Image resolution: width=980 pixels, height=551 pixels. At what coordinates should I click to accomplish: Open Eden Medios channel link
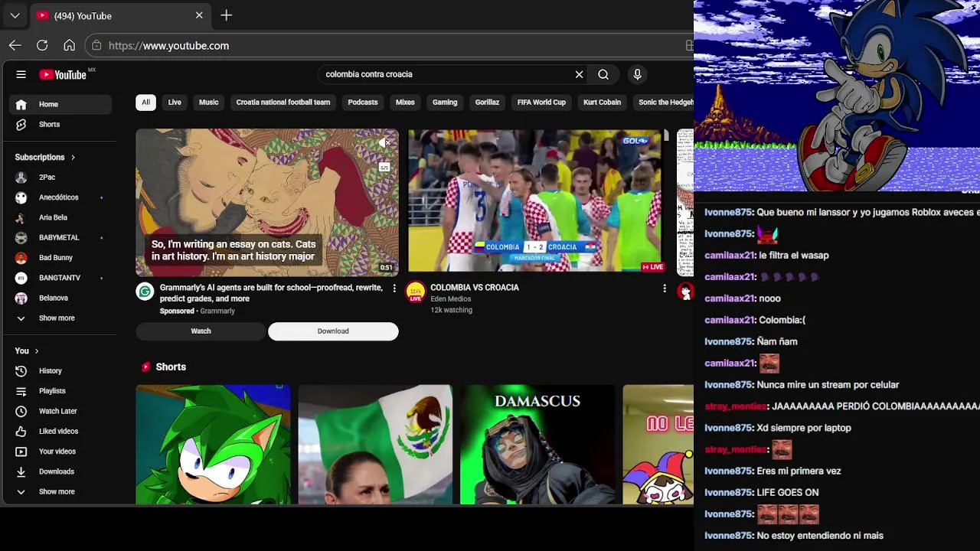[451, 299]
